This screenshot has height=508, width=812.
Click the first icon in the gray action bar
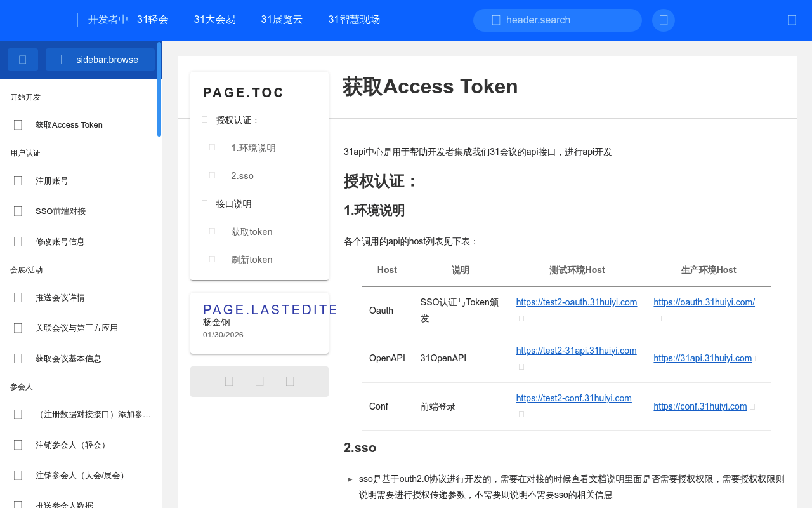[229, 382]
